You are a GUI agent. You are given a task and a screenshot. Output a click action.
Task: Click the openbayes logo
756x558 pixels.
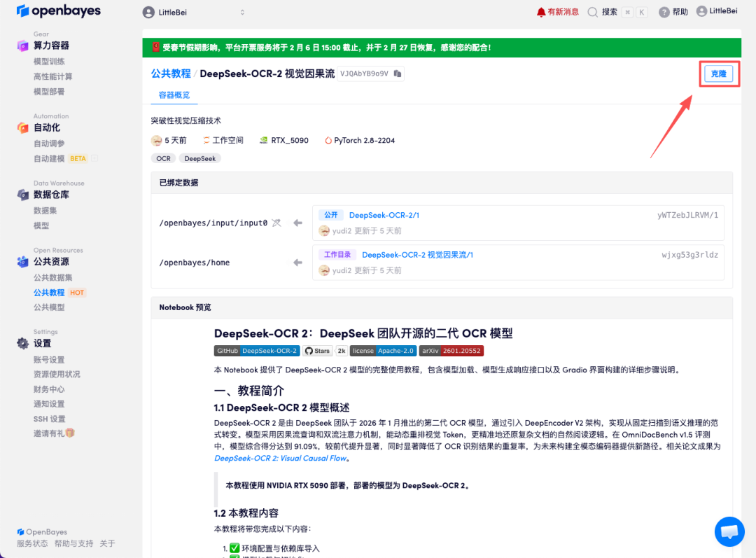[x=59, y=11]
